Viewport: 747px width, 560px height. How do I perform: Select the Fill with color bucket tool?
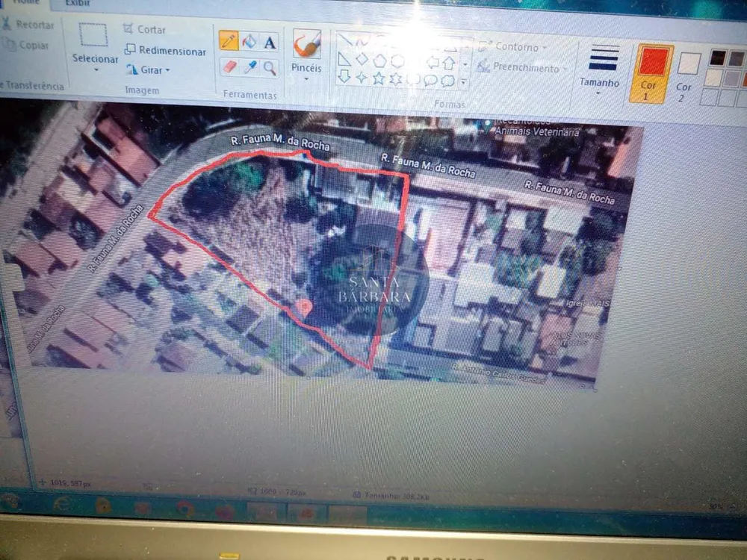click(249, 41)
